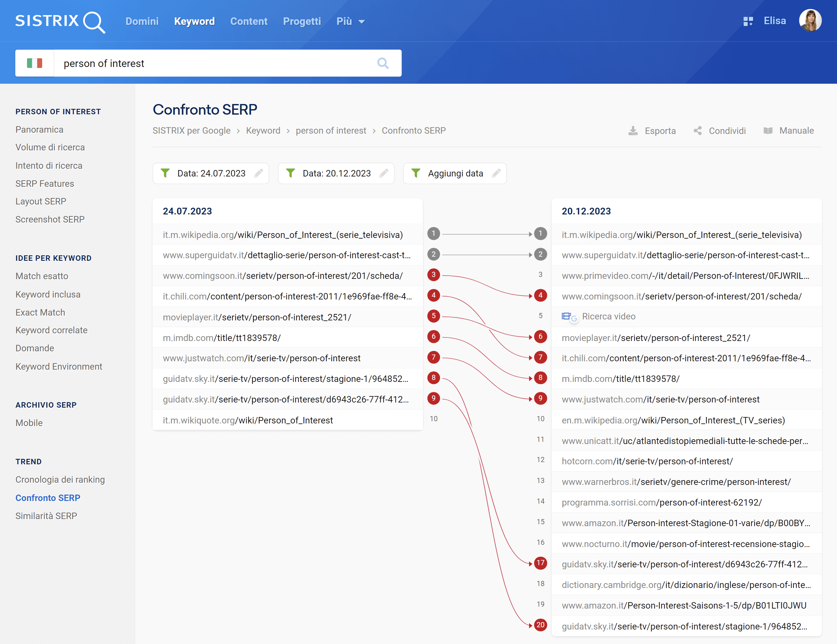Open Screenshot SERP in the sidebar

pyautogui.click(x=50, y=220)
